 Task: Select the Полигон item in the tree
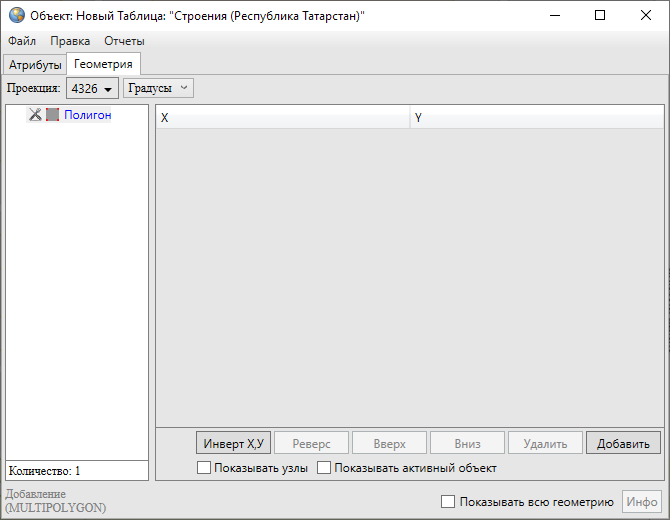(87, 115)
